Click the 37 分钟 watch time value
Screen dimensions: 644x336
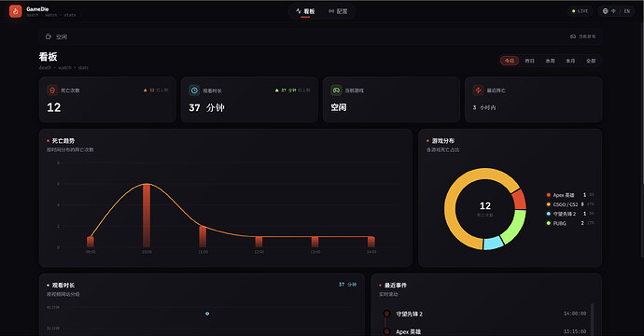pyautogui.click(x=206, y=107)
